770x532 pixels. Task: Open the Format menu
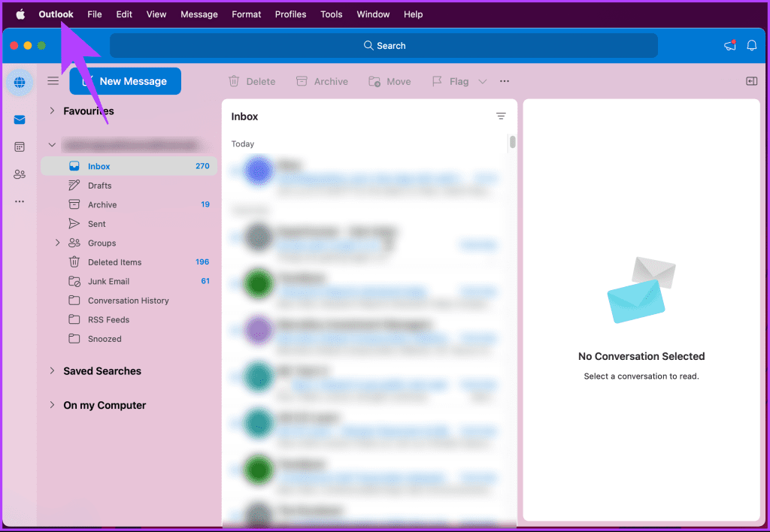[x=246, y=14]
